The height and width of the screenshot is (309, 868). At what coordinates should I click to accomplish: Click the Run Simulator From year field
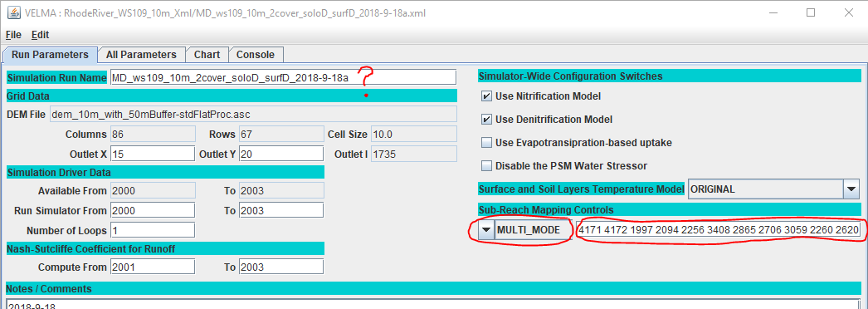[153, 210]
